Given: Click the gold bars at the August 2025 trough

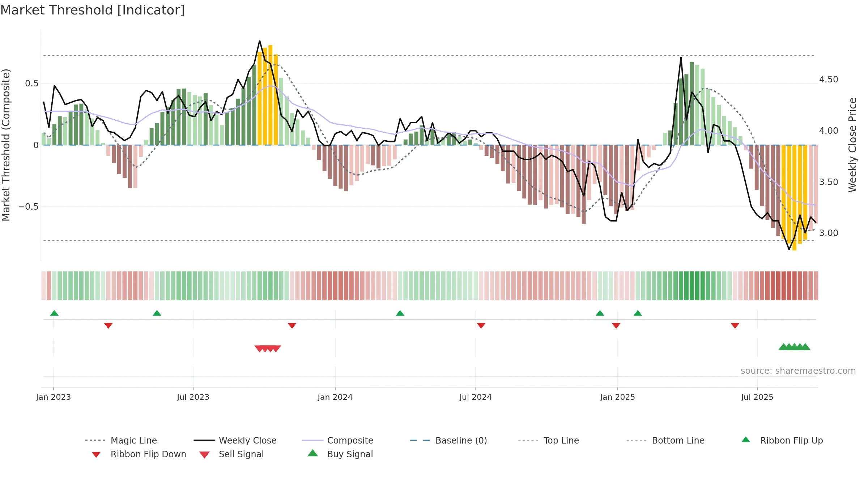Looking at the screenshot, I should click(795, 197).
